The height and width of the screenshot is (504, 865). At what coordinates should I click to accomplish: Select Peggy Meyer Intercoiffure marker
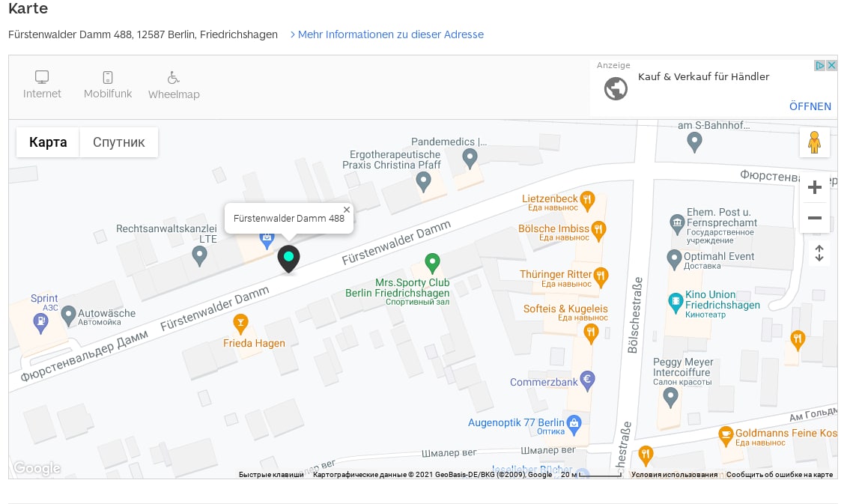(x=670, y=398)
